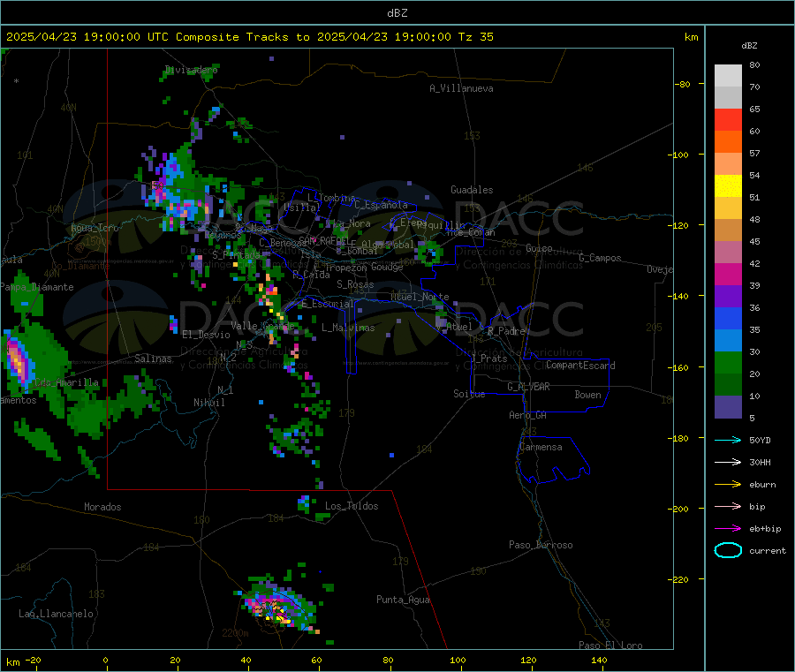Click the Paso_El_Loro map label

(x=611, y=646)
